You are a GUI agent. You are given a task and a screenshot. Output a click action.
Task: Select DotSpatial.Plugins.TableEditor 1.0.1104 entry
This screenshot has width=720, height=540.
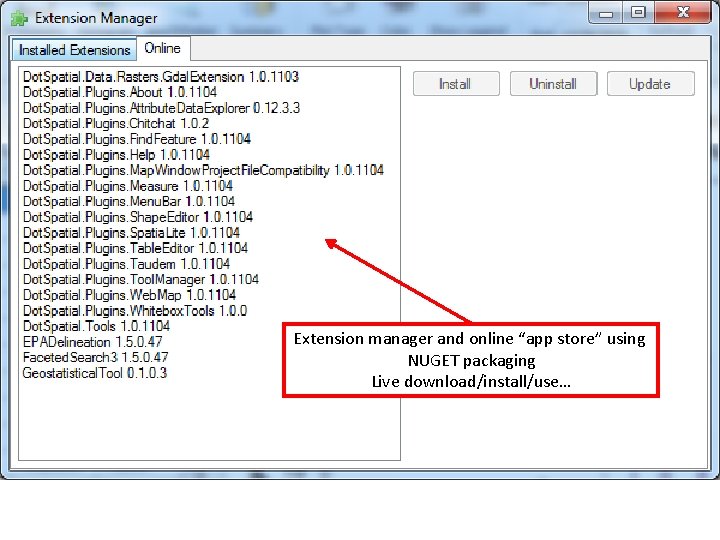[x=135, y=248]
